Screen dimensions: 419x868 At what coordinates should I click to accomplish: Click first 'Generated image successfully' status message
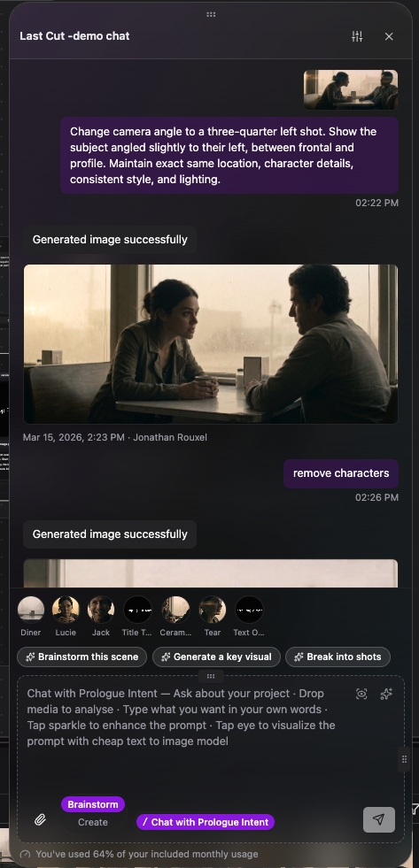[x=110, y=240]
